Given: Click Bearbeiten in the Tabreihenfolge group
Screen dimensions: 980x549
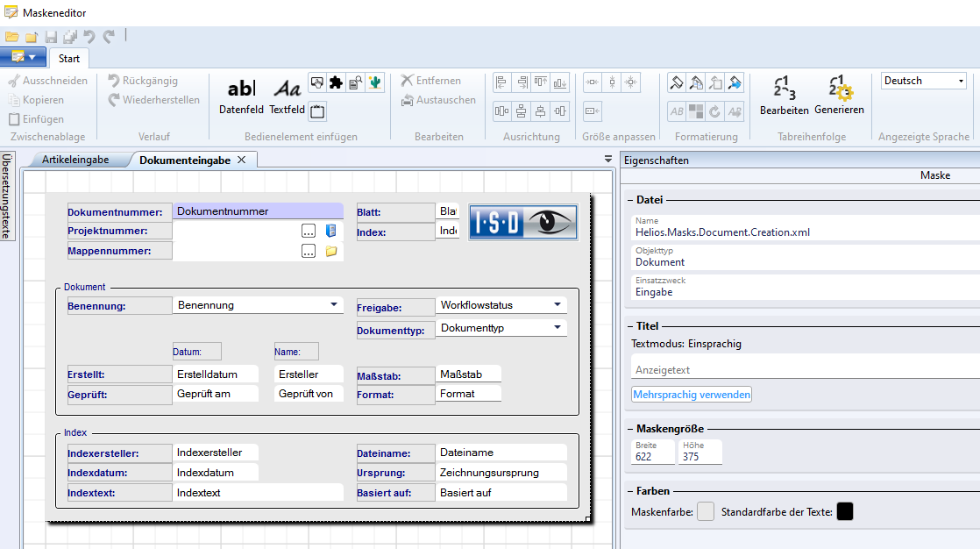Looking at the screenshot, I should tap(784, 96).
